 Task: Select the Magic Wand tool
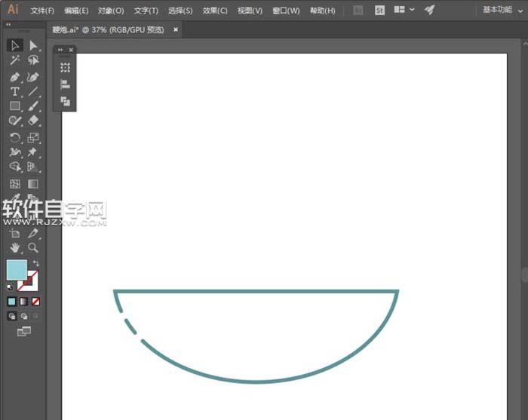pos(15,61)
